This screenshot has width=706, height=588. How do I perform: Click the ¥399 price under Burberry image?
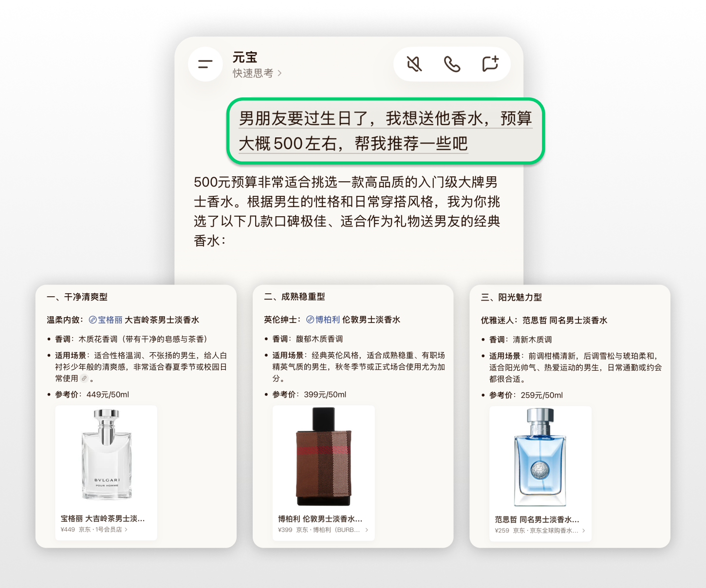point(285,530)
